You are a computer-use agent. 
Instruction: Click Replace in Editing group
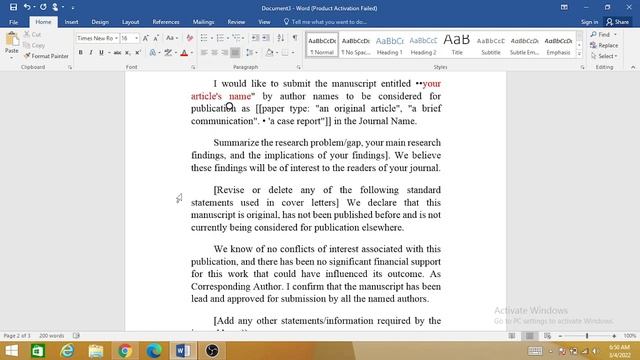[x=604, y=45]
